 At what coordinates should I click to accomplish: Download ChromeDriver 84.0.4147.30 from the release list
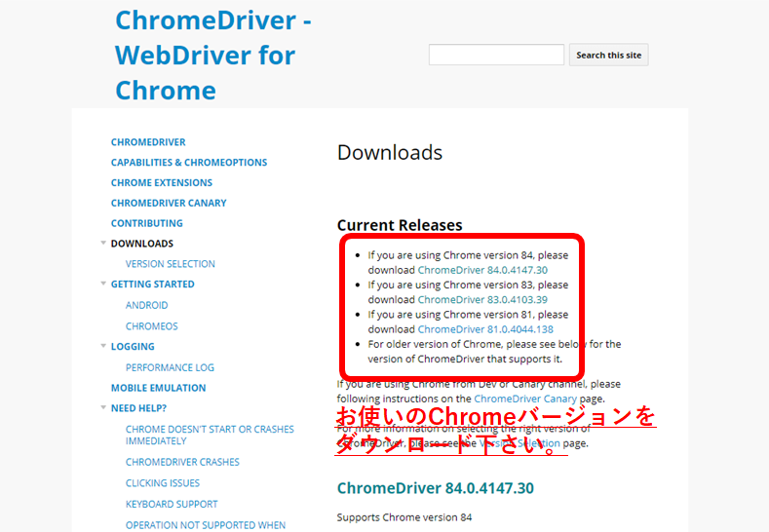click(x=482, y=270)
